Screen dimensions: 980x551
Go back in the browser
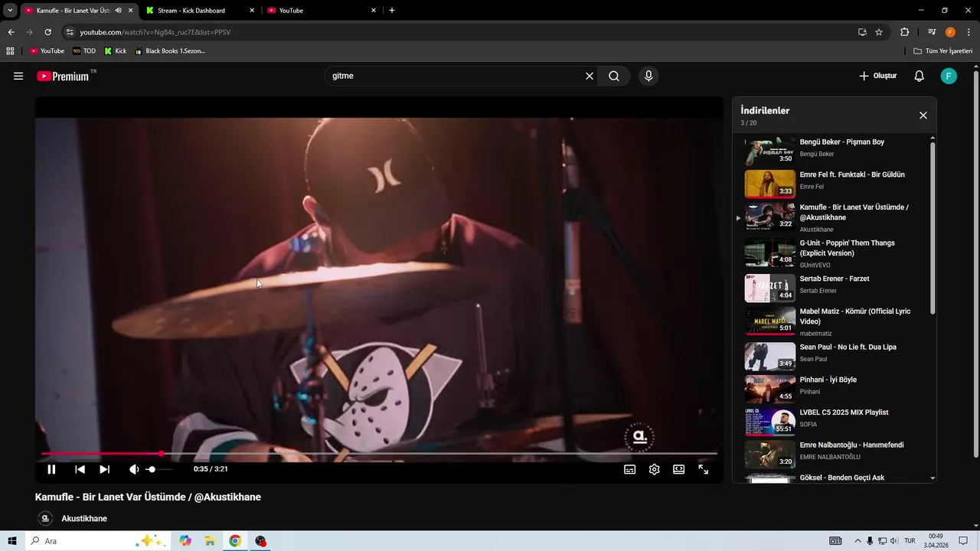pos(11,32)
